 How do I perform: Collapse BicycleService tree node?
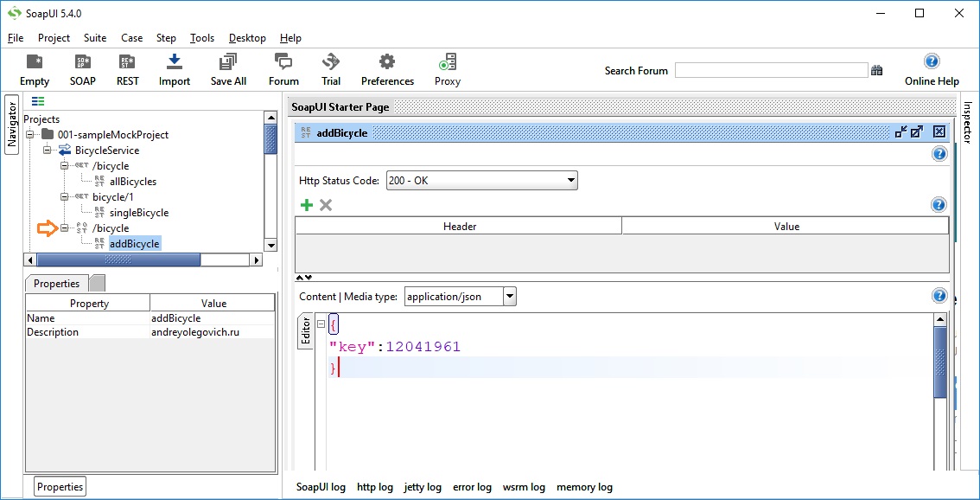(47, 151)
